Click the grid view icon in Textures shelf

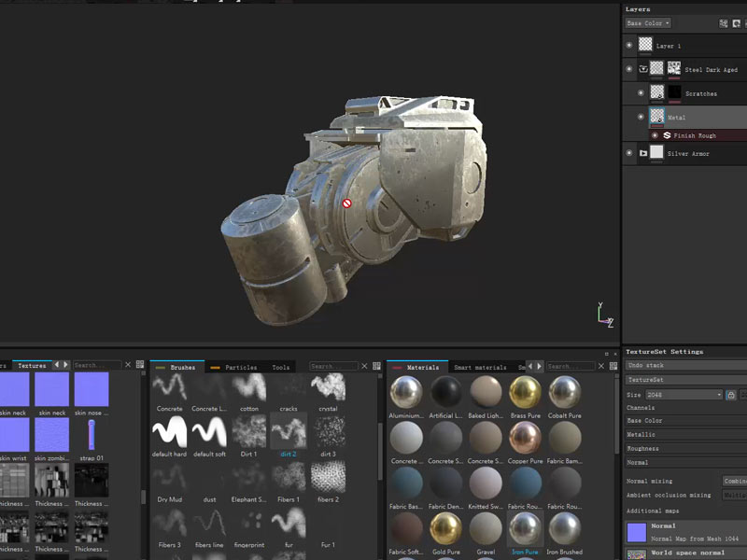(140, 365)
